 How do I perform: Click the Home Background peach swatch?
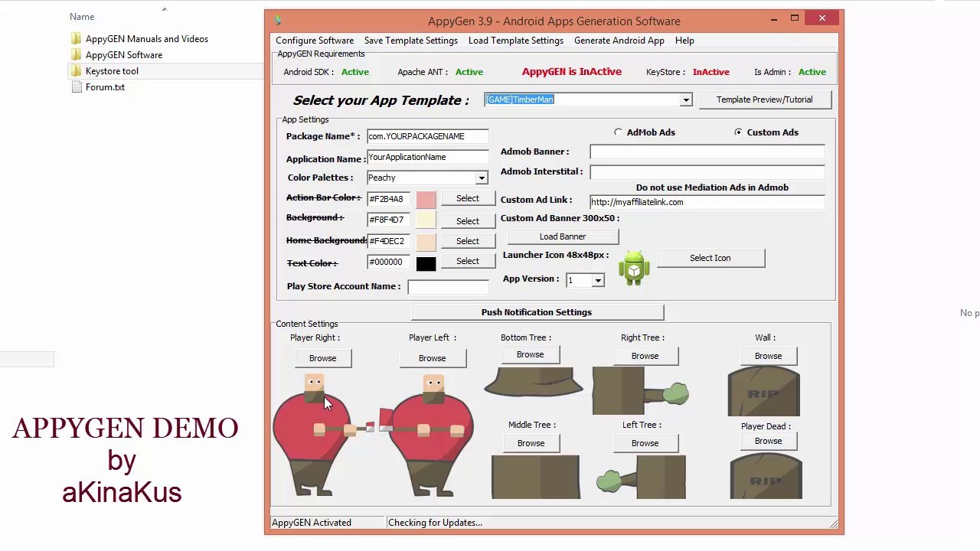426,241
